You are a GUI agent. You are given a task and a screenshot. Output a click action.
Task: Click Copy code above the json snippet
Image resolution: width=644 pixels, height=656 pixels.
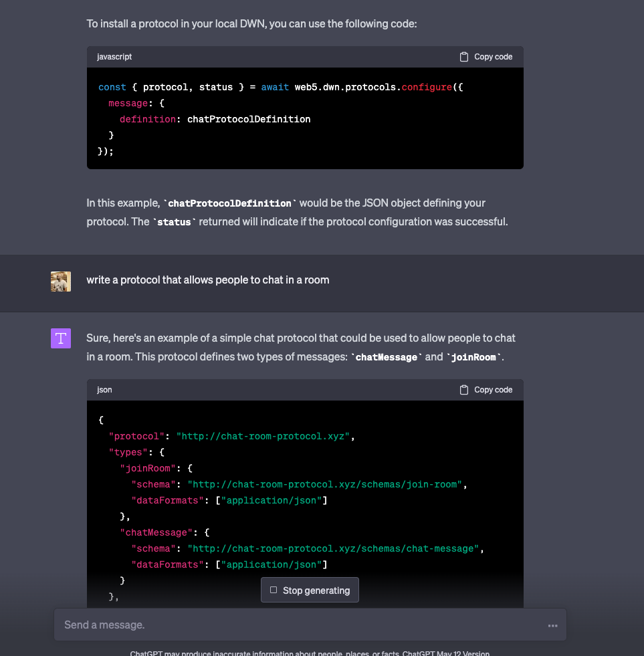[493, 390]
